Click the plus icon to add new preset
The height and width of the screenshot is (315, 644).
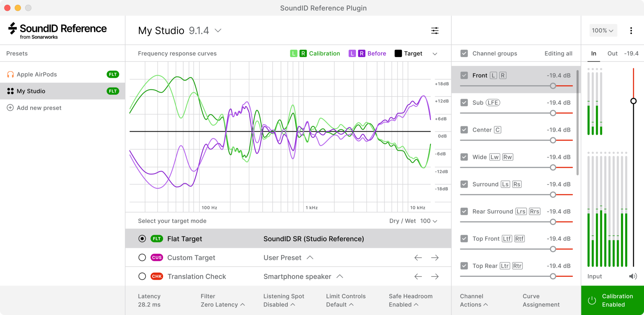(x=10, y=108)
